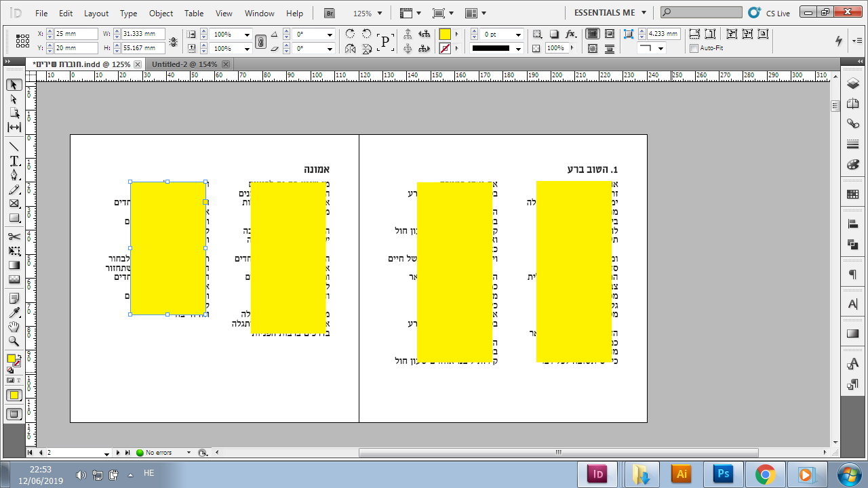Screen dimensions: 868x488
Task: Open Photoshop from the taskbar
Action: click(x=724, y=474)
